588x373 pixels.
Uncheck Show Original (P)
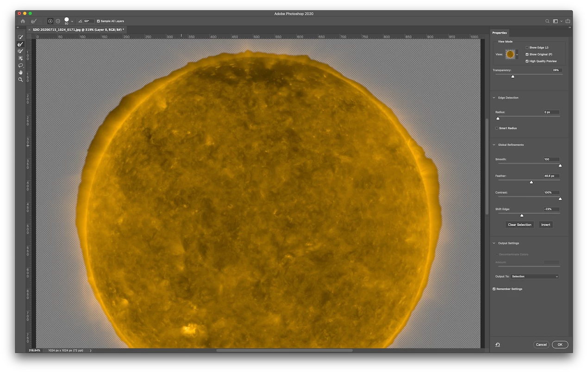coord(527,54)
